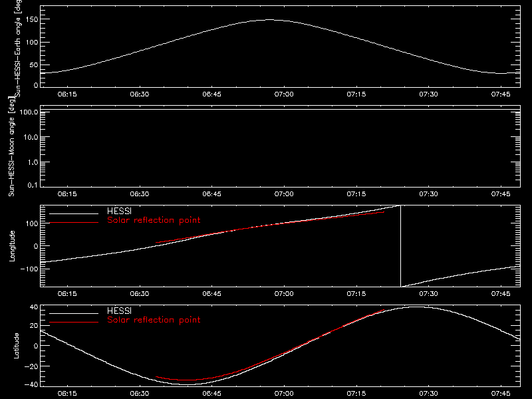532x399 pixels.
Task: Click 07:15 label under Moon angle plot
Action: click(x=356, y=194)
